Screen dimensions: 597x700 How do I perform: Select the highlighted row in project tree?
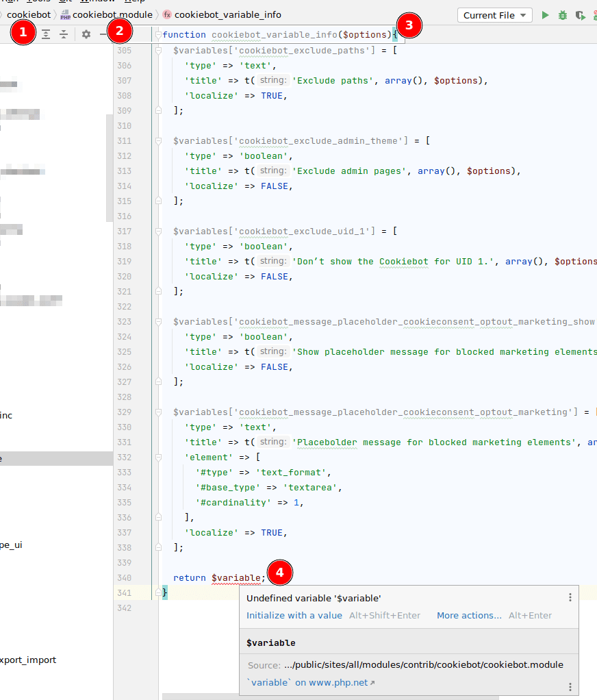click(x=56, y=458)
